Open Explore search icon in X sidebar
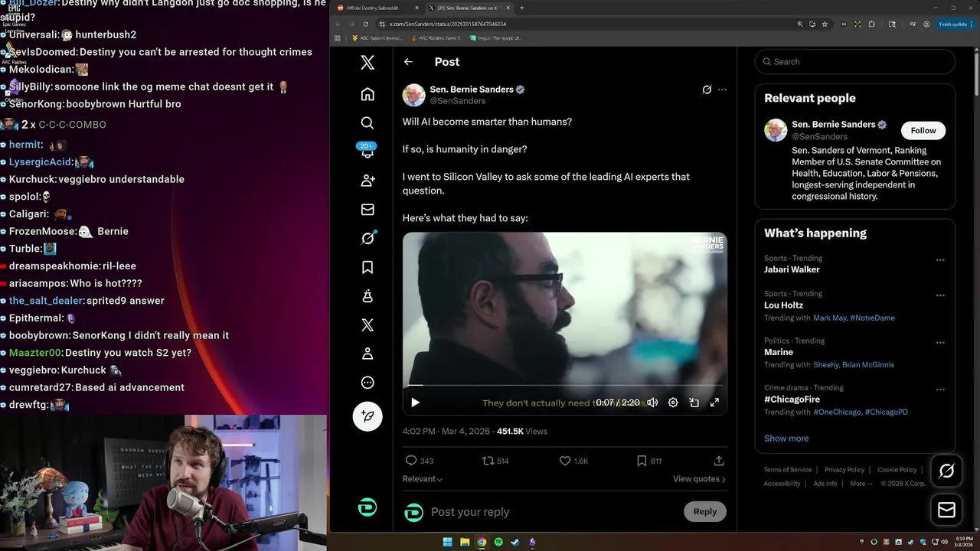Image resolution: width=980 pixels, height=551 pixels. coord(367,122)
